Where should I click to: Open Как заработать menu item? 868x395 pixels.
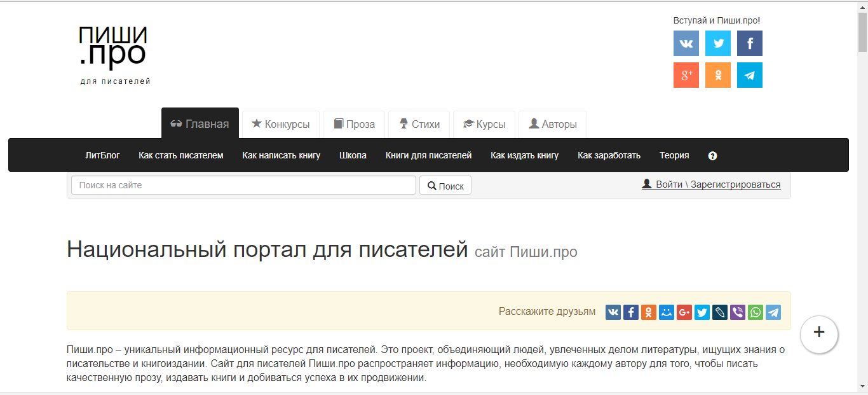click(x=609, y=155)
